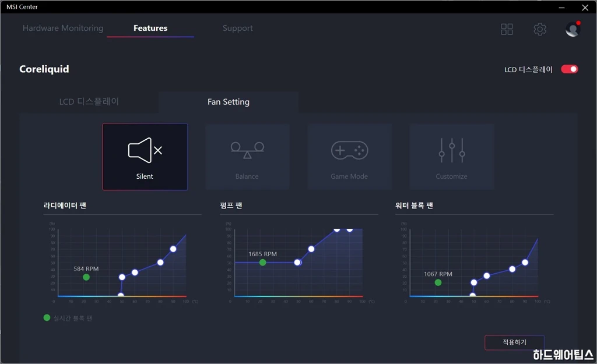This screenshot has width=597, height=364.
Task: Open the user profile avatar
Action: (x=573, y=29)
